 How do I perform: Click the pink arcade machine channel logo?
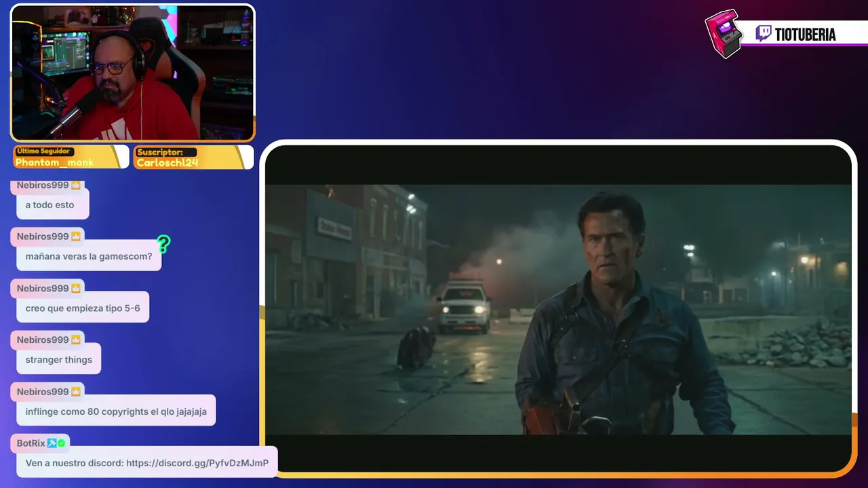723,34
